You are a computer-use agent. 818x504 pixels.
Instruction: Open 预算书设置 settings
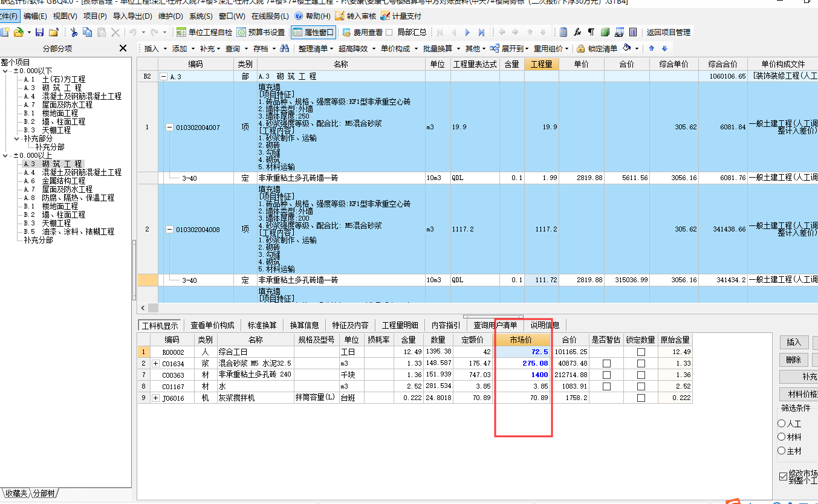261,32
